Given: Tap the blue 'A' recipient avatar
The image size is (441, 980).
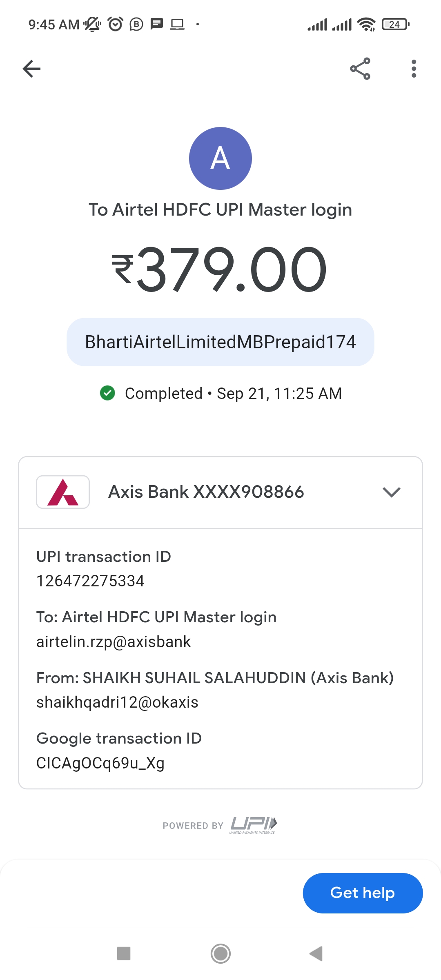Looking at the screenshot, I should coord(220,158).
